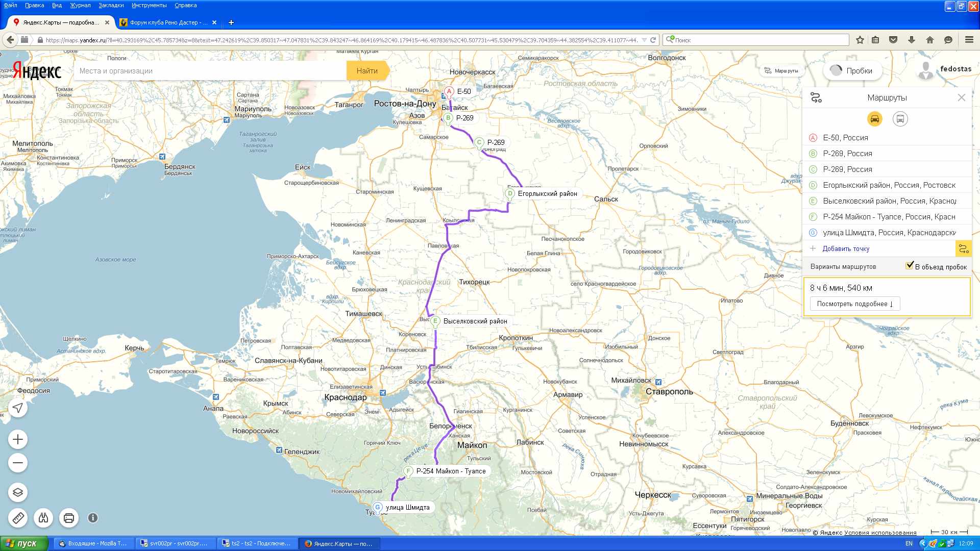Click Добавить точку link
Screen dimensions: 980x551
coord(846,248)
